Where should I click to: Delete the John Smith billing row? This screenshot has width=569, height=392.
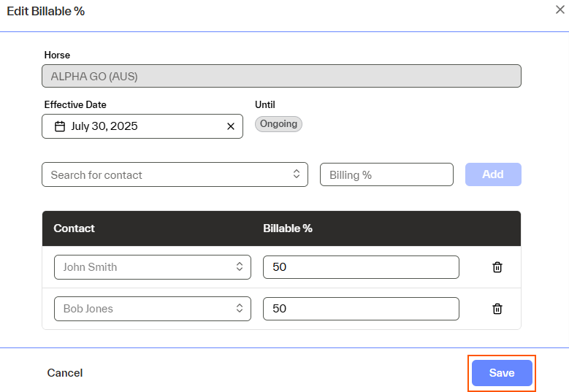pyautogui.click(x=497, y=267)
